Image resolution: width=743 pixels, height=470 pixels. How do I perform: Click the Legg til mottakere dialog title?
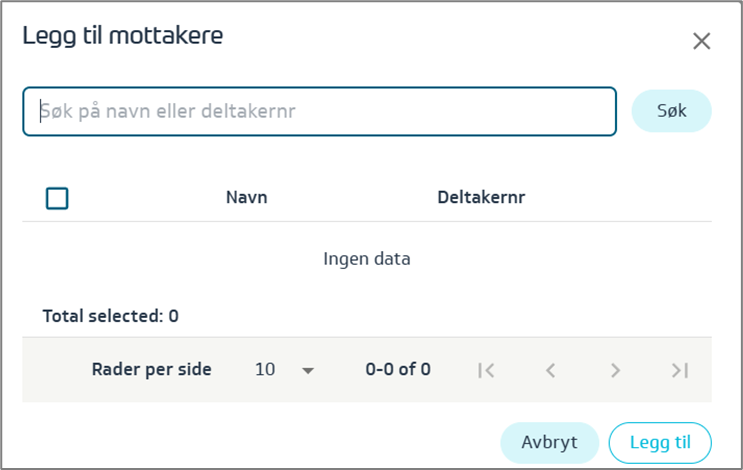pos(123,37)
